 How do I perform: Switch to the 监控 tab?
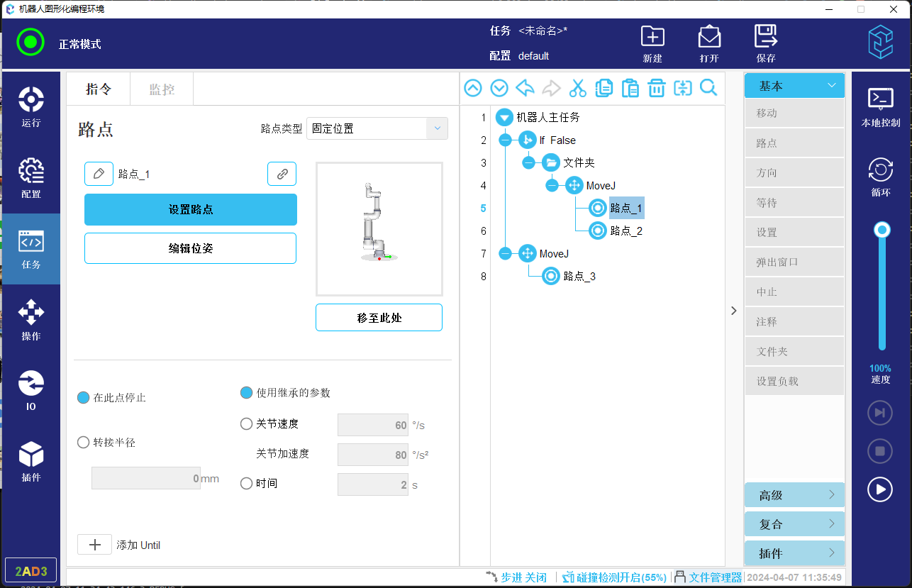coord(161,89)
